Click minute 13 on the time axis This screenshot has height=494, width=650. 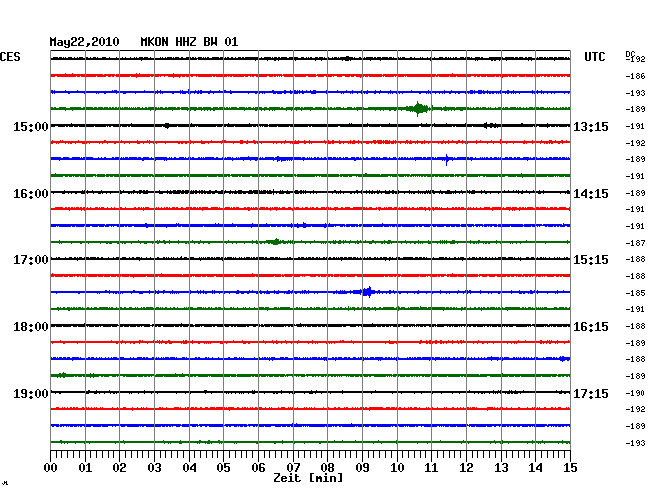point(501,467)
